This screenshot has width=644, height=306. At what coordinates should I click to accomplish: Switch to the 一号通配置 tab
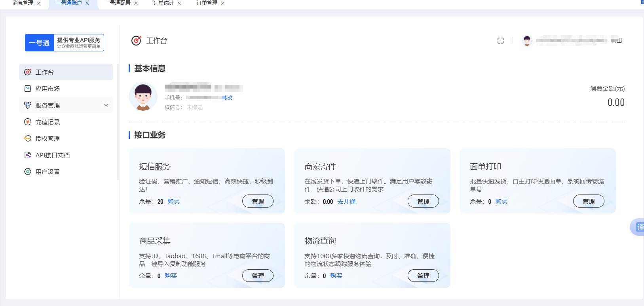[118, 3]
